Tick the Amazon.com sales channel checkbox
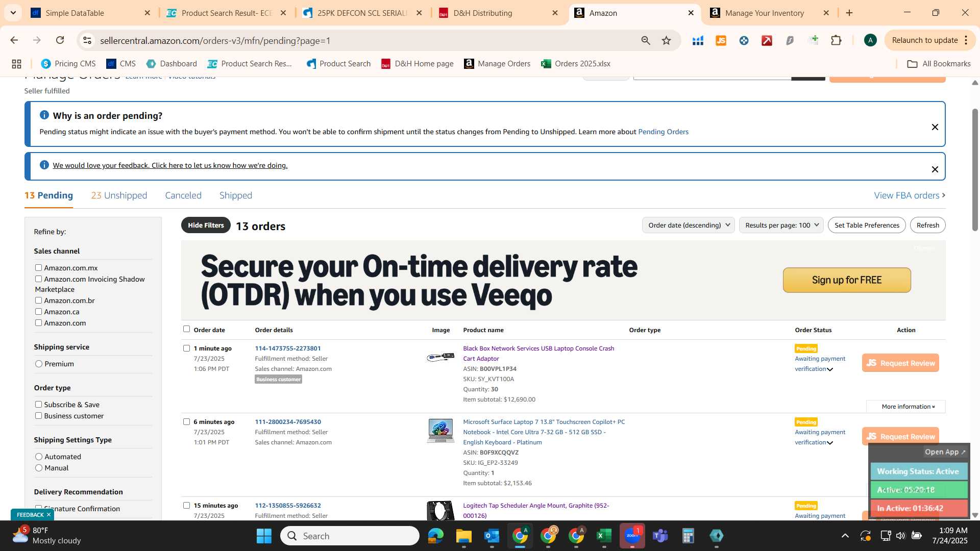Viewport: 980px width, 551px height. point(38,323)
